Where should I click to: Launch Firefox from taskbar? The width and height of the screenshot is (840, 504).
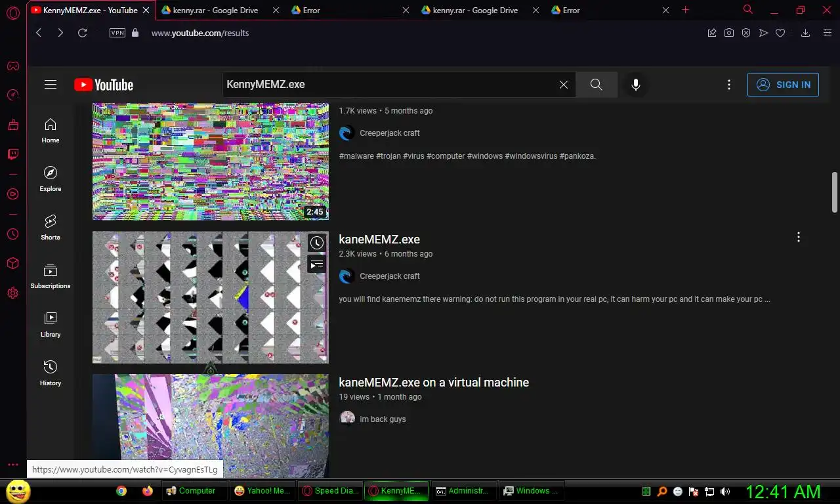click(148, 491)
